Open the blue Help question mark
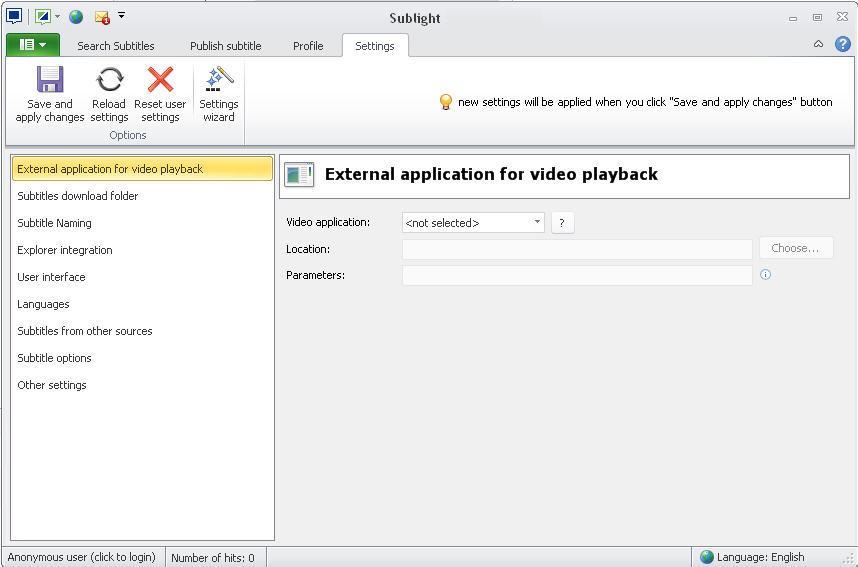Screen dimensions: 858x567 [x=843, y=44]
